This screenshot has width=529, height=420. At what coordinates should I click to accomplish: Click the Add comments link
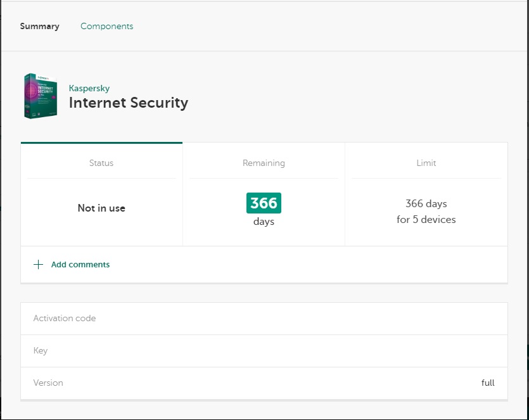point(80,265)
